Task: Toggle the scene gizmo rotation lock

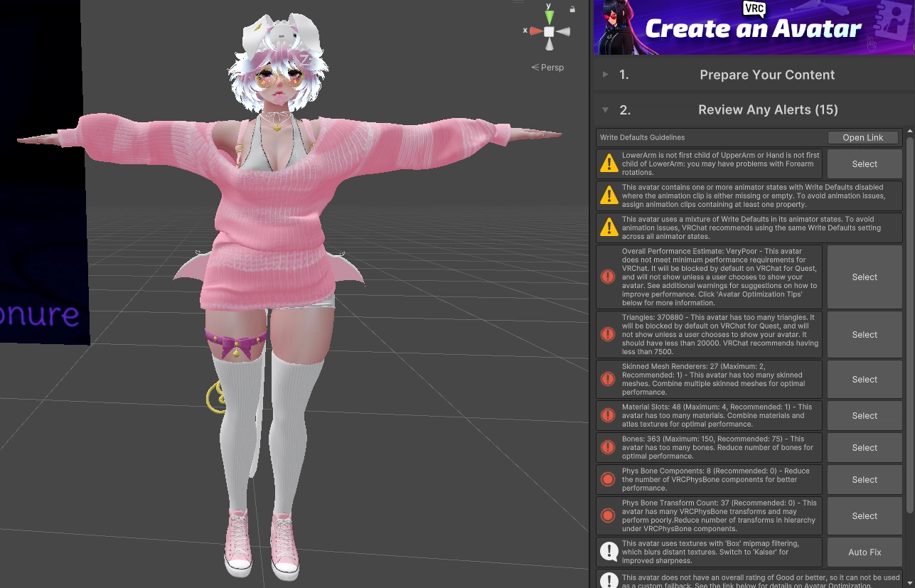Action: coord(572,9)
